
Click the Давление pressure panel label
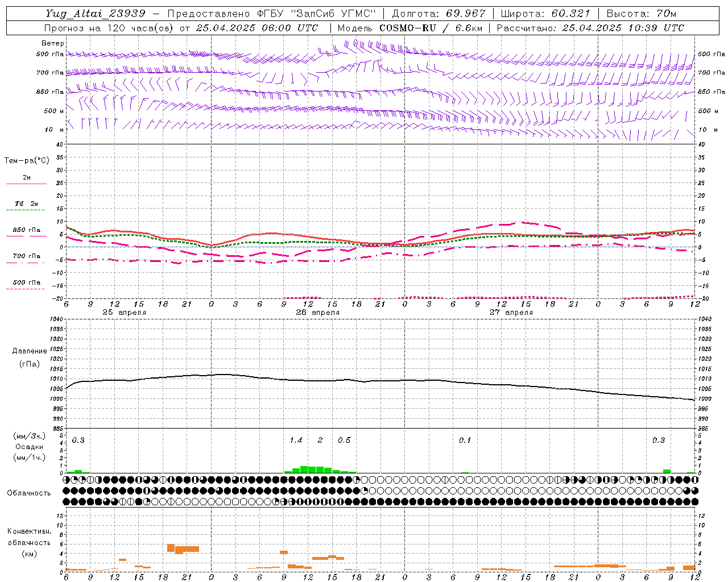(30, 351)
